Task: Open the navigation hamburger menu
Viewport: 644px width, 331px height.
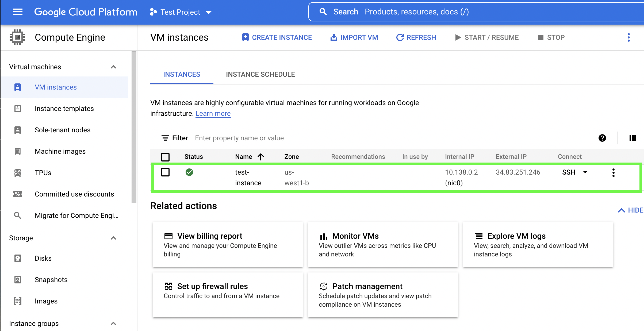Action: pos(17,12)
